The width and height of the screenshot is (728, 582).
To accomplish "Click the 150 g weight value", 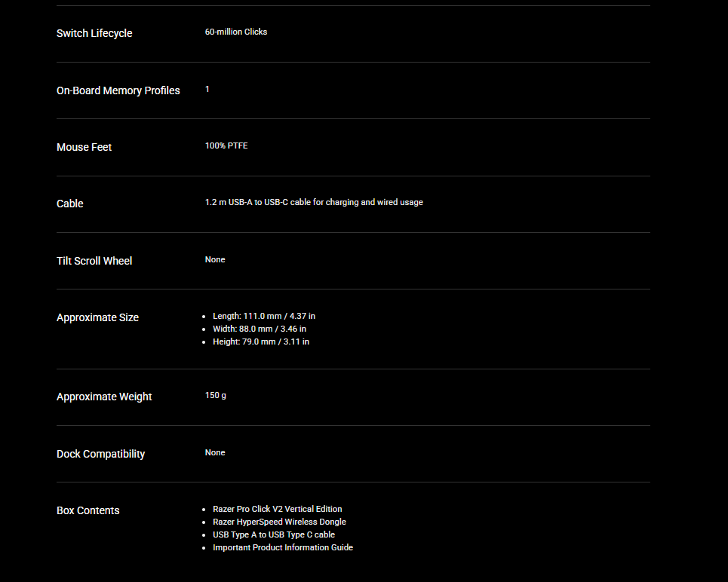I will [216, 395].
